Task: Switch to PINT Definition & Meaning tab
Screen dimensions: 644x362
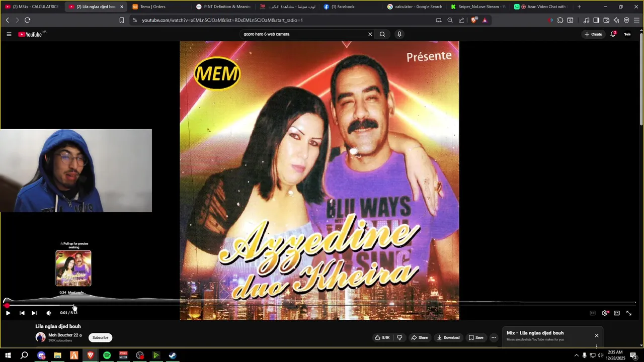Action: [224, 7]
